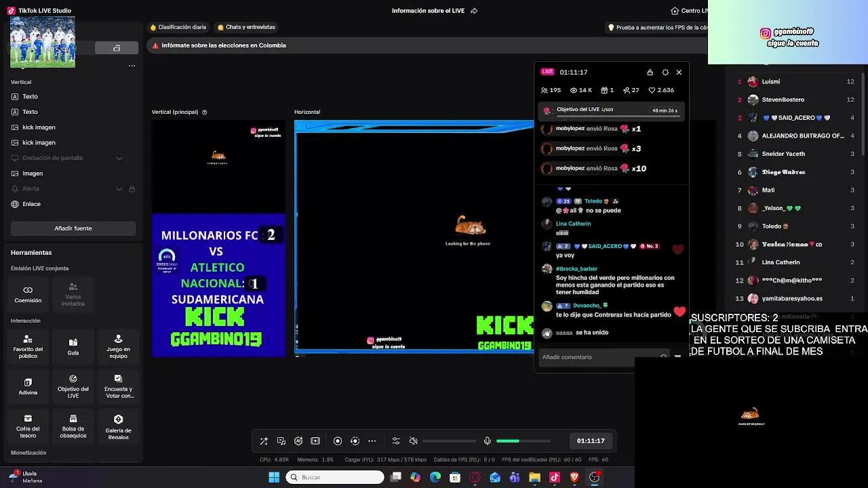The width and height of the screenshot is (868, 488).
Task: Mute the audio output in the bottom toolbar
Action: click(x=413, y=441)
